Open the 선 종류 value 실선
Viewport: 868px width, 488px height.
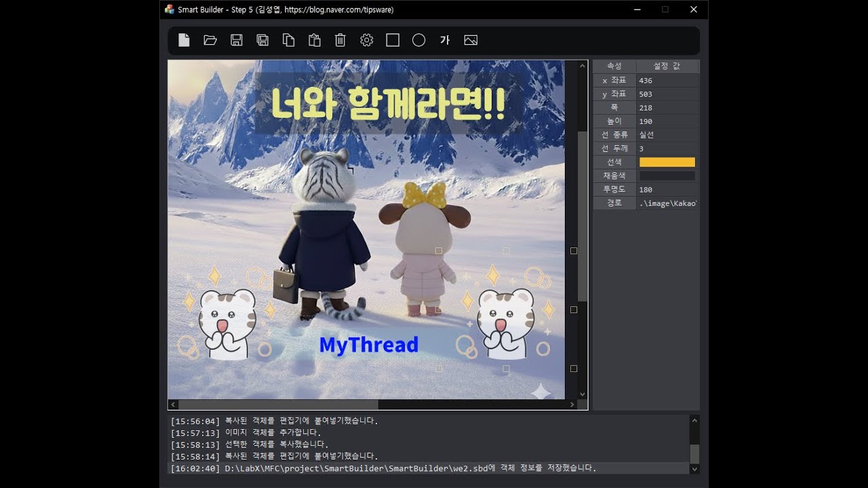click(668, 135)
